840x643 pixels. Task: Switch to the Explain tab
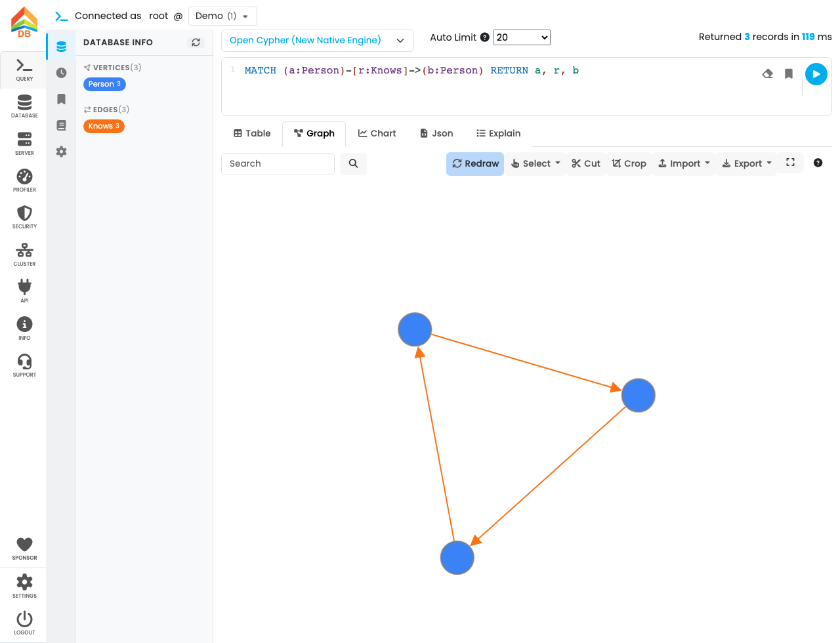[499, 133]
